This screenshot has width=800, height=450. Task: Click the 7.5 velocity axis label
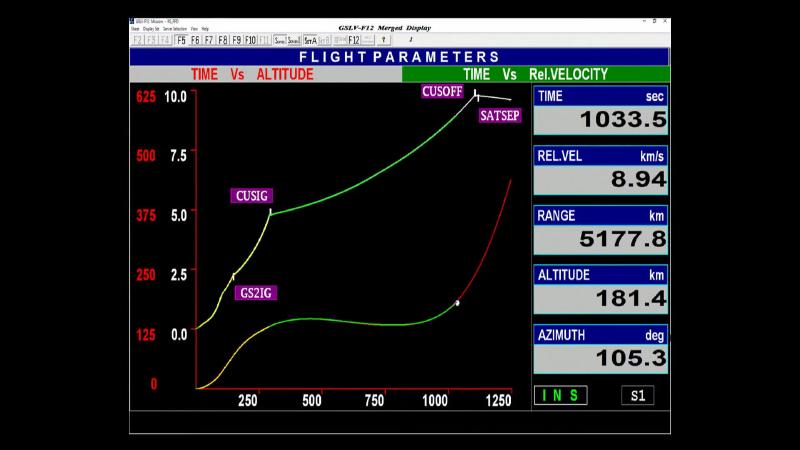[178, 156]
